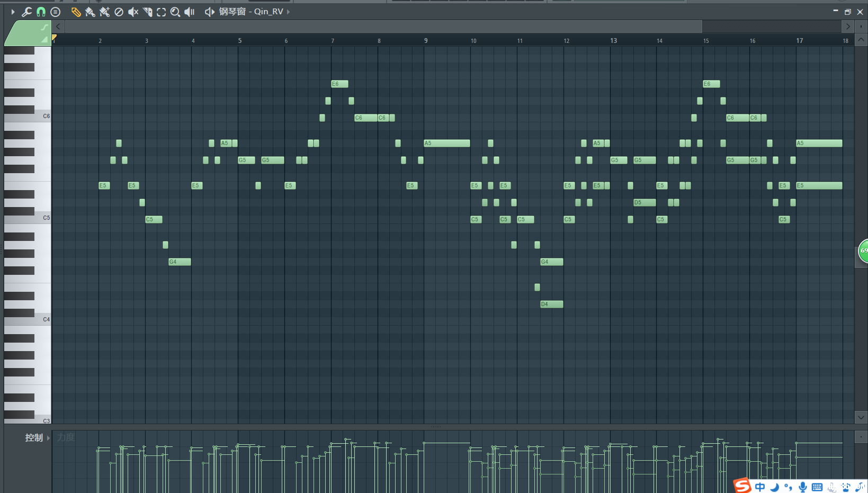This screenshot has height=493, width=868.
Task: Select the D4 note near bar 12
Action: coord(551,304)
